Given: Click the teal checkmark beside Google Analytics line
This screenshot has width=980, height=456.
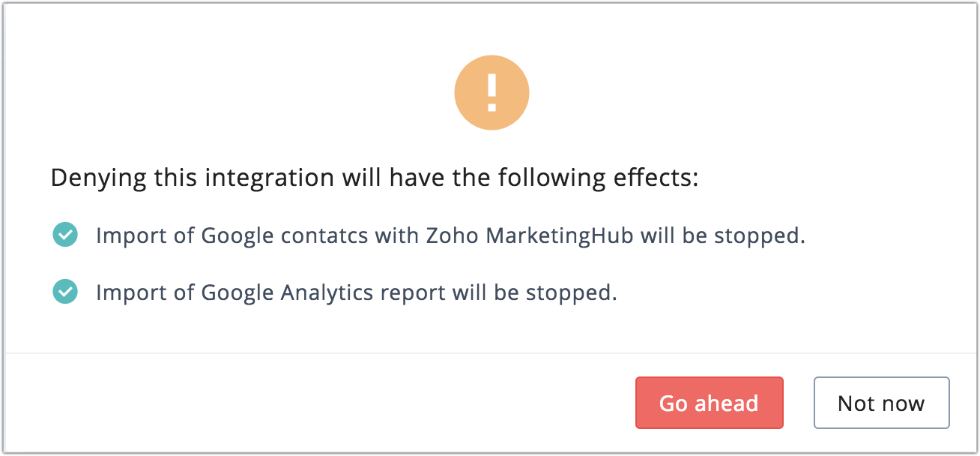Looking at the screenshot, I should click(x=65, y=292).
